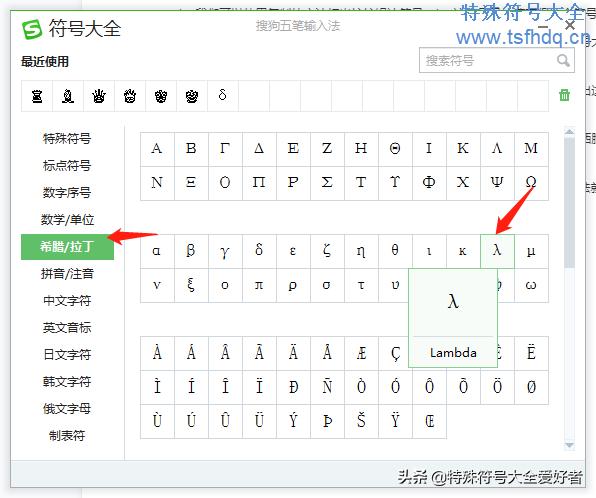Viewport: 596px width, 498px height.
Task: Open the 标点符号 category
Action: click(x=67, y=165)
